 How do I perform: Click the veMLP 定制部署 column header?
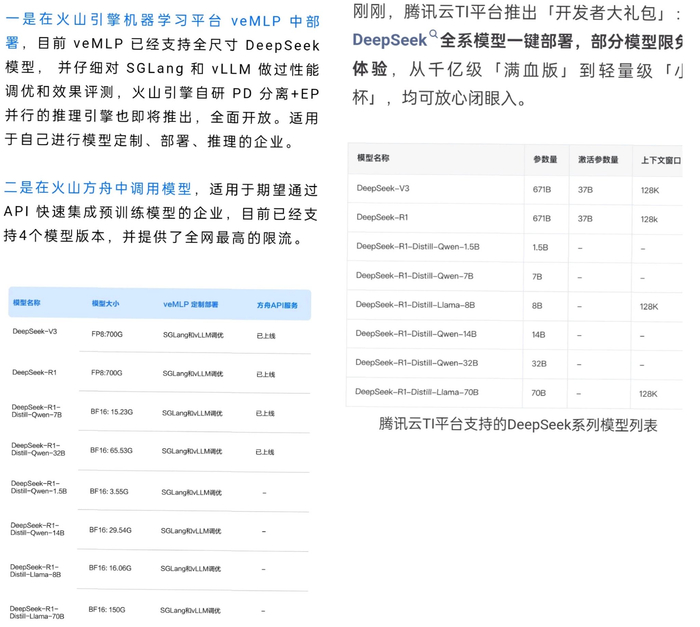point(191,305)
